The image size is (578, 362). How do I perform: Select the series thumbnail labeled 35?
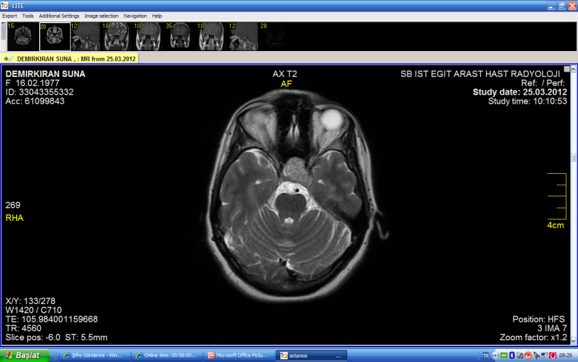click(x=180, y=36)
